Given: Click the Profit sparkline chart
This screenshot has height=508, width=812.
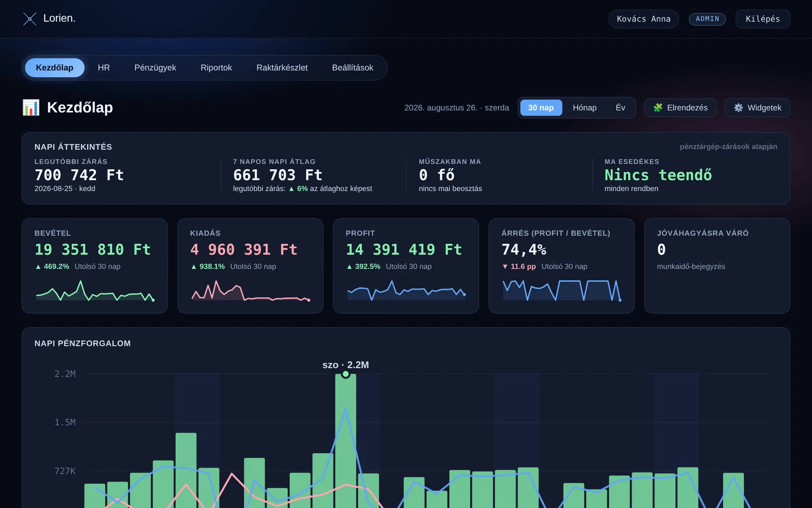Looking at the screenshot, I should [x=406, y=291].
